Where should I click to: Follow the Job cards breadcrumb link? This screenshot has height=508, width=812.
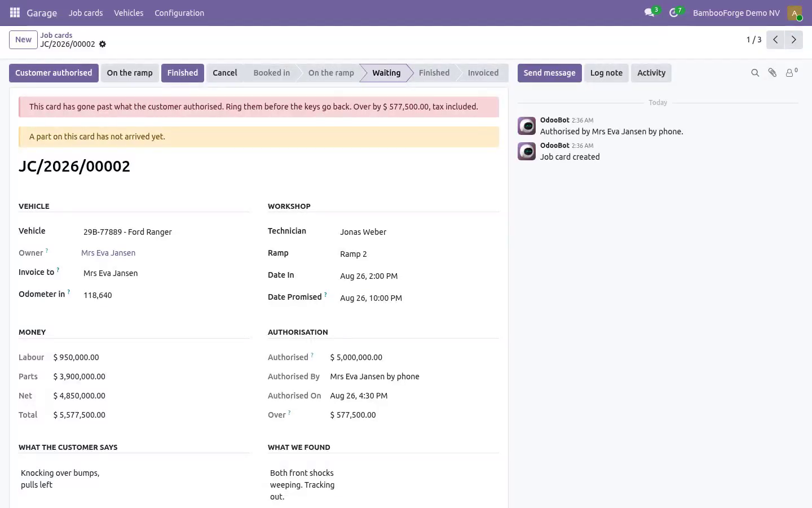56,35
